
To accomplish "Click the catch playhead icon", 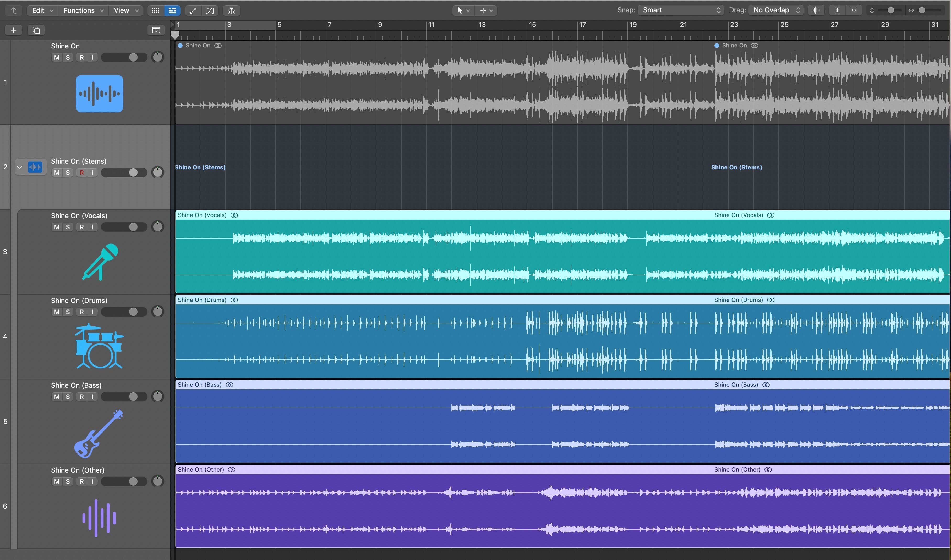I will click(231, 10).
